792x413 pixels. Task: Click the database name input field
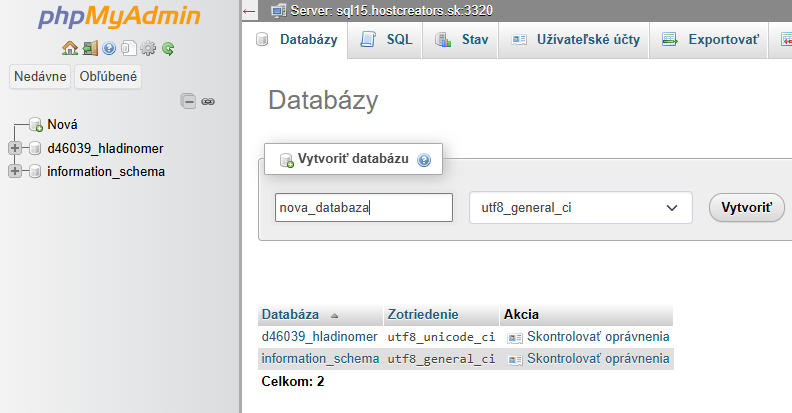363,208
